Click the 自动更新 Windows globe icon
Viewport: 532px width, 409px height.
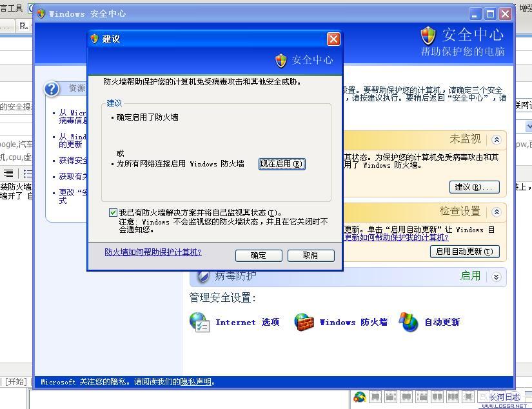pos(408,322)
